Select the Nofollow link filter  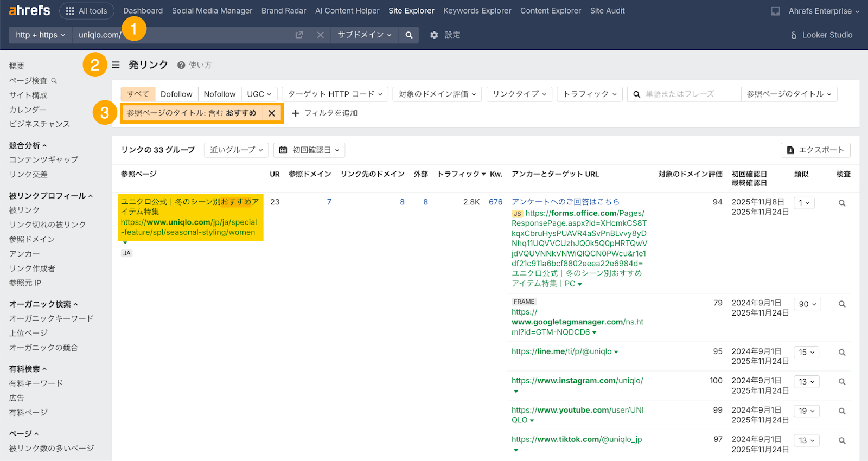point(219,94)
